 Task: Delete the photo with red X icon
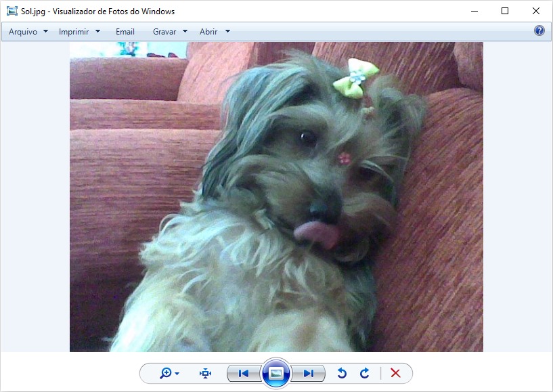click(x=396, y=373)
